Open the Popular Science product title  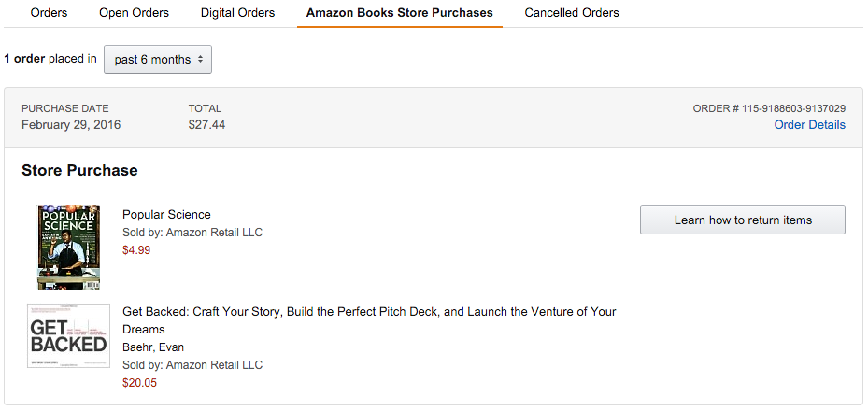click(x=166, y=215)
